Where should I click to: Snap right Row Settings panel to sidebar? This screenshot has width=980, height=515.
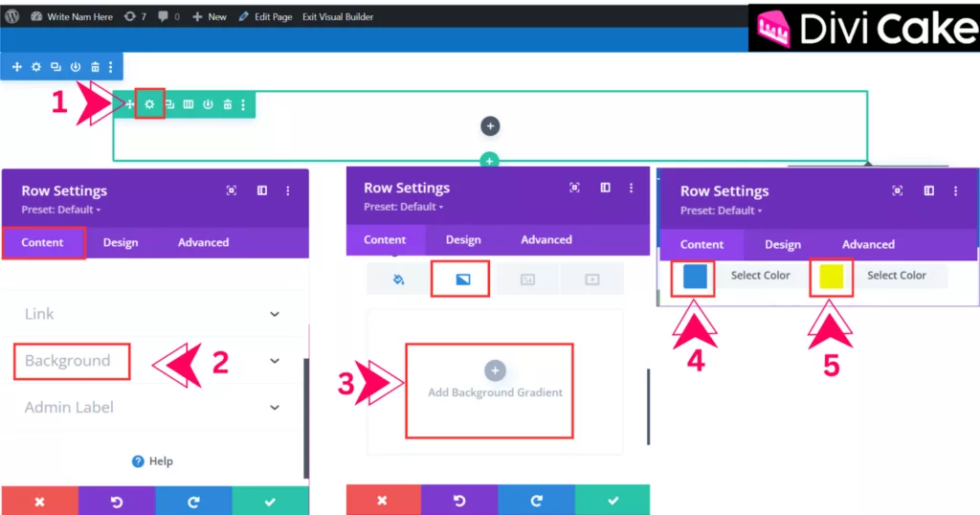click(x=928, y=190)
